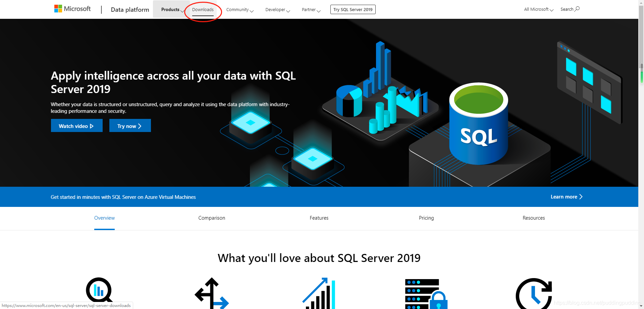
Task: Click the Azure Virtual Machines banner text
Action: point(123,197)
